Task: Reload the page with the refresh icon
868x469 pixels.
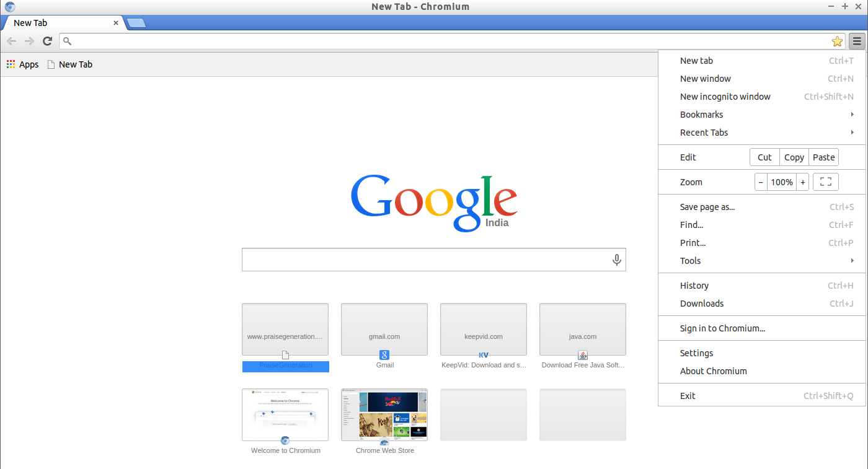Action: click(47, 41)
